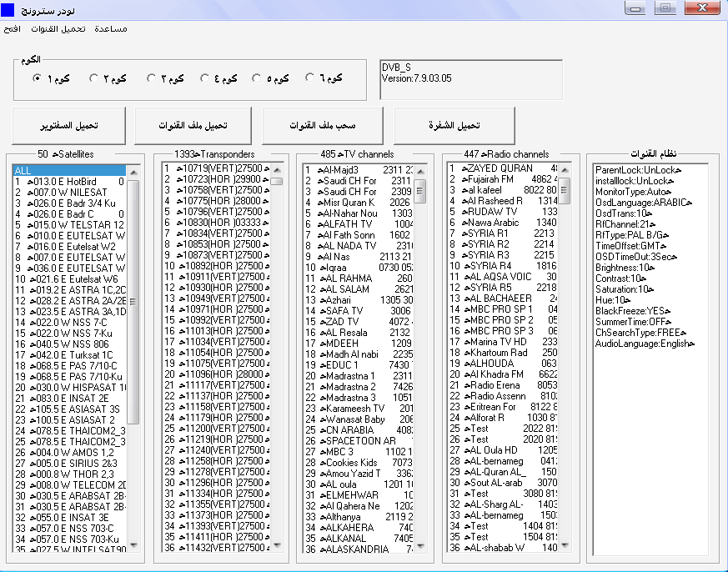Open the مساعدة menu
The width and height of the screenshot is (728, 572).
click(111, 29)
